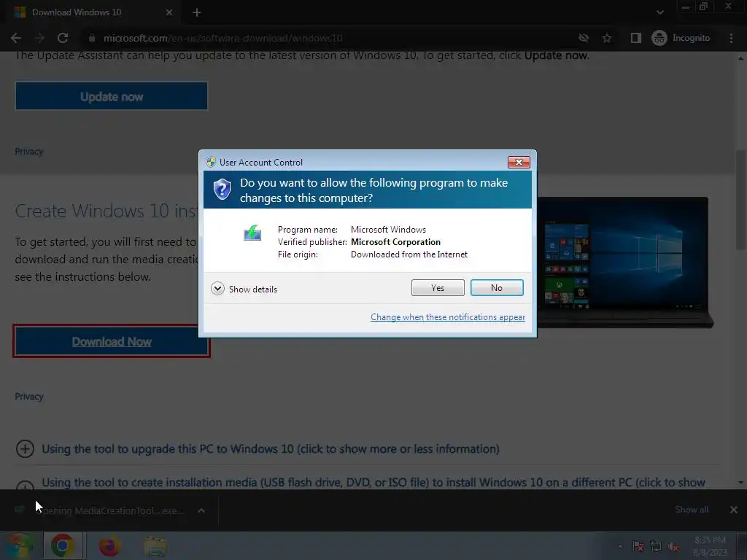The height and width of the screenshot is (560, 747).
Task: Click the Action Center flag tray icon
Action: pos(638,547)
